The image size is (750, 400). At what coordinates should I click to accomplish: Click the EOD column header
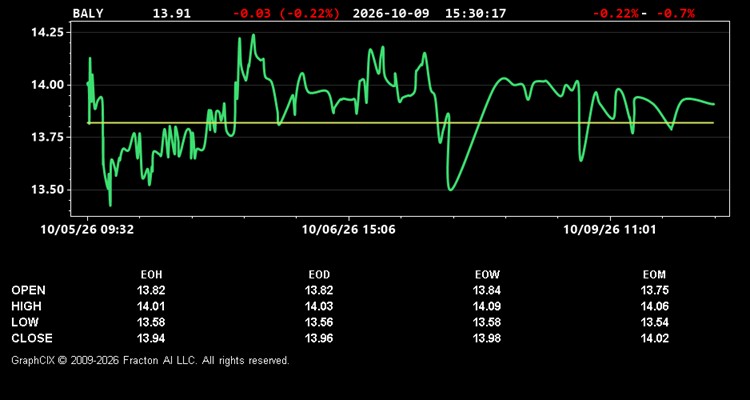319,275
